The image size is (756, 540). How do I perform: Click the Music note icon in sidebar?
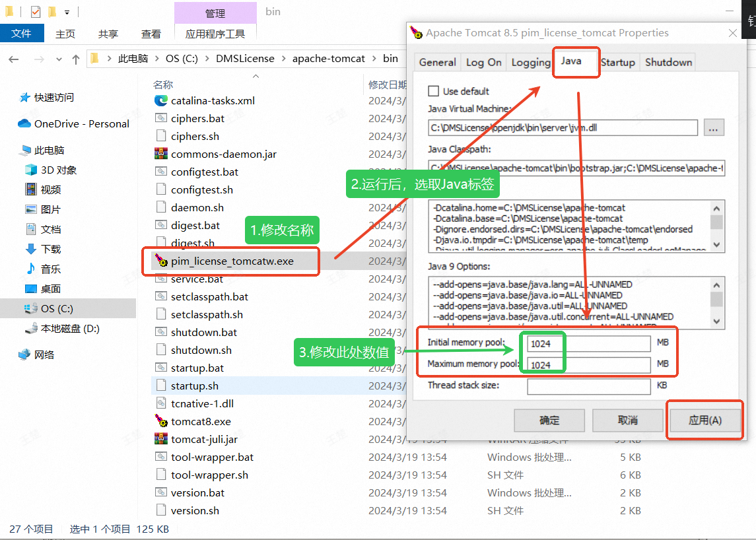(31, 269)
